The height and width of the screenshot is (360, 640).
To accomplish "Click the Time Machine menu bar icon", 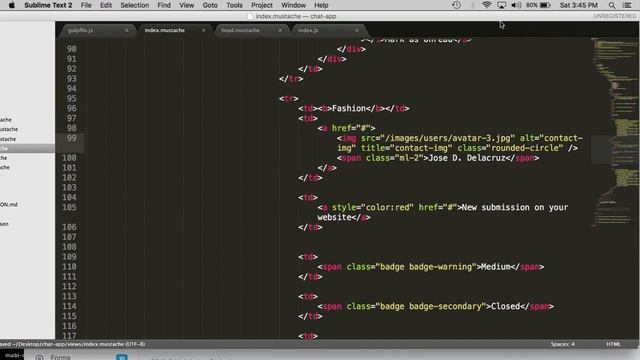I will point(456,5).
